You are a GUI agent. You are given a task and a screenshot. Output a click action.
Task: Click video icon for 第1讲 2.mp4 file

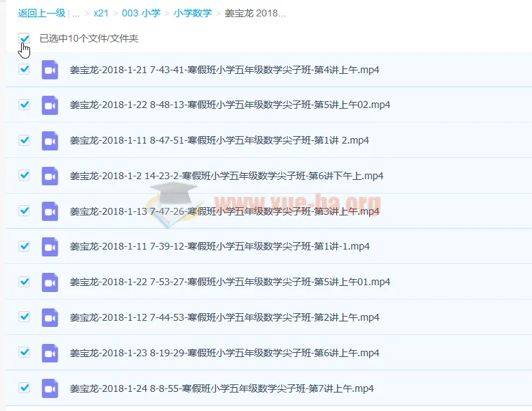(x=50, y=141)
